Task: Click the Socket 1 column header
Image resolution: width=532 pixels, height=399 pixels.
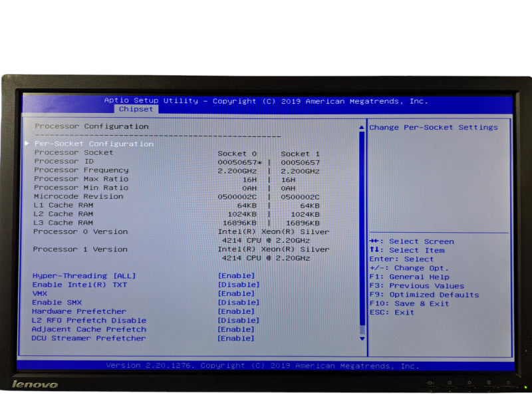Action: point(301,154)
